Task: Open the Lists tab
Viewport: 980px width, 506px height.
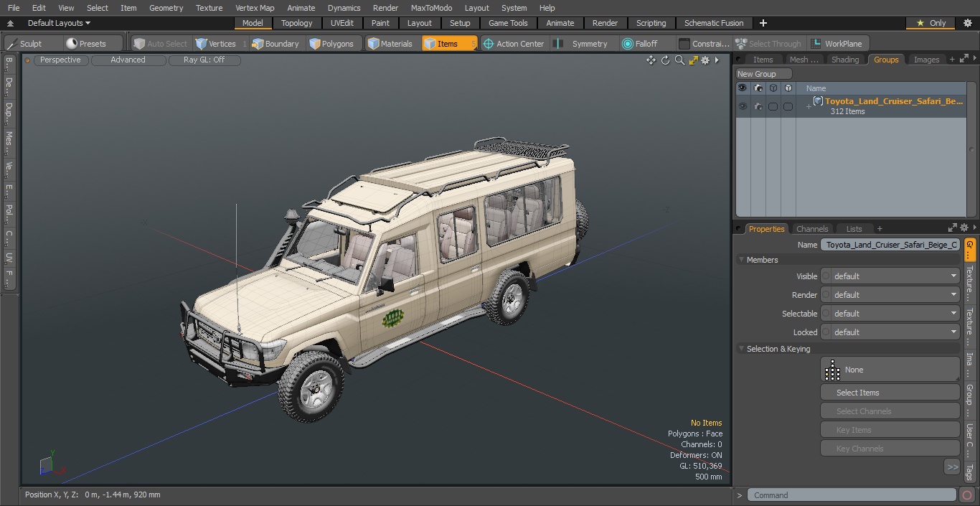Action: click(x=854, y=229)
